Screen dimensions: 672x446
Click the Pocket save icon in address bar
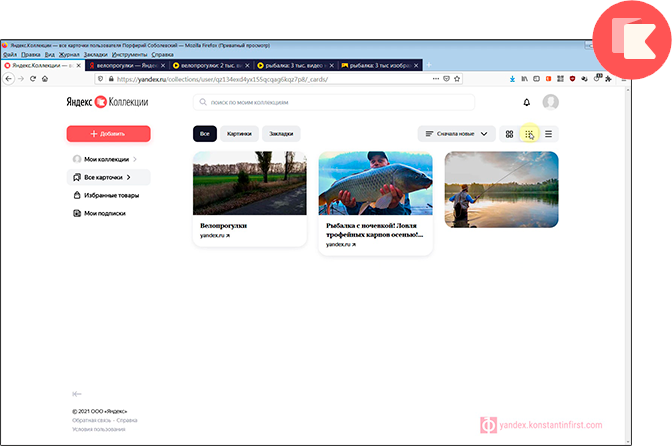(x=447, y=79)
